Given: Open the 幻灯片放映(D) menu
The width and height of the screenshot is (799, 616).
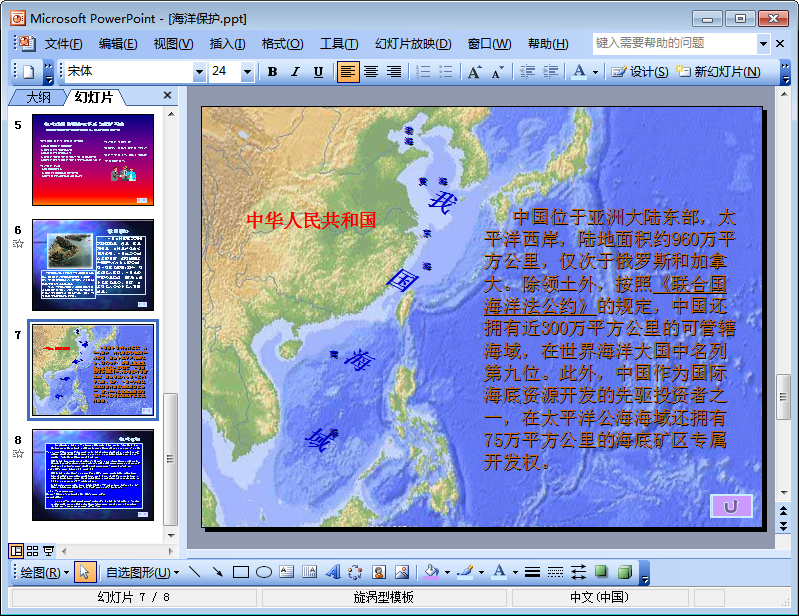Looking at the screenshot, I should [x=413, y=44].
